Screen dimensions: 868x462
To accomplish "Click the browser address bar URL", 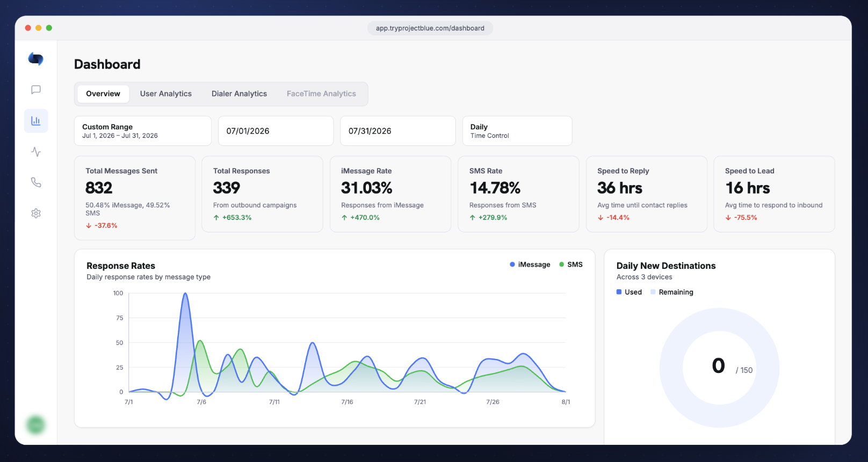I will (x=430, y=28).
